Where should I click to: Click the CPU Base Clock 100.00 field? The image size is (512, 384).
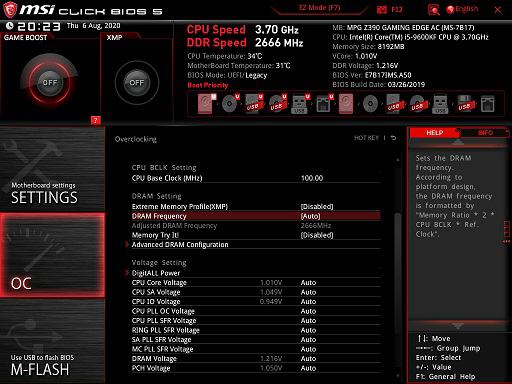pyautogui.click(x=312, y=178)
